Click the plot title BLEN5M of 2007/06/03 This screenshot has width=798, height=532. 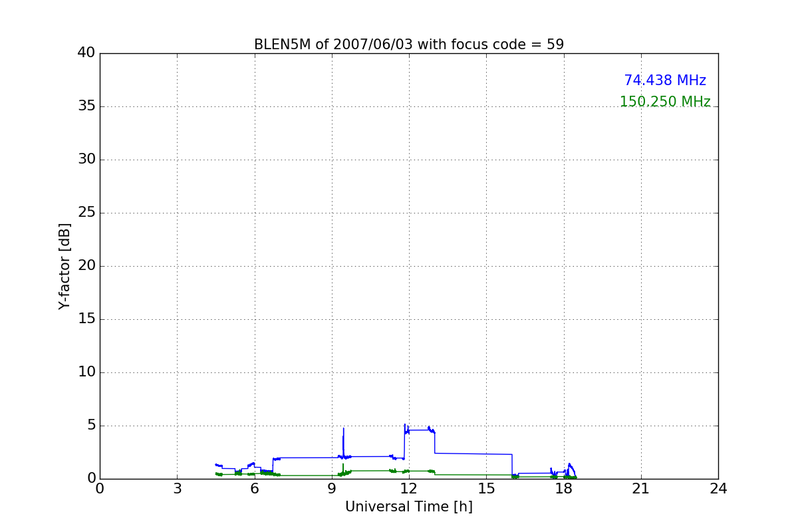409,45
